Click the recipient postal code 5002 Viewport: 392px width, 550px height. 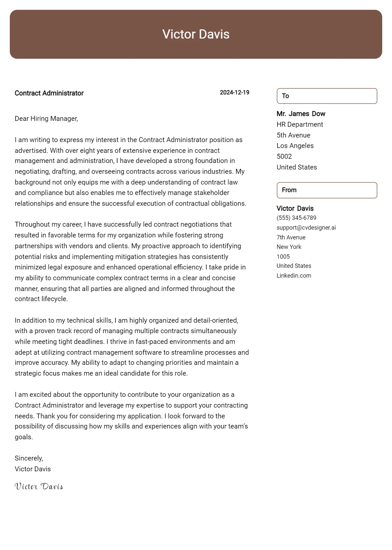pos(284,156)
